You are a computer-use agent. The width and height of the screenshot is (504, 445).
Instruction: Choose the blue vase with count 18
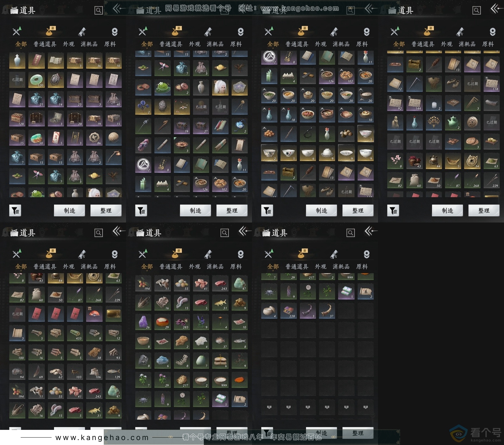[x=288, y=114]
